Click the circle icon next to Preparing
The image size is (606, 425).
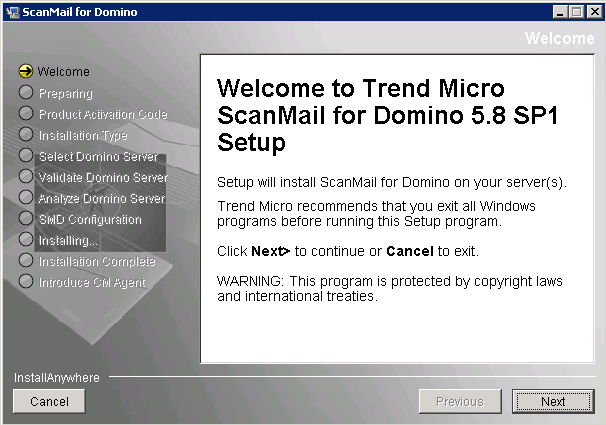tap(26, 93)
